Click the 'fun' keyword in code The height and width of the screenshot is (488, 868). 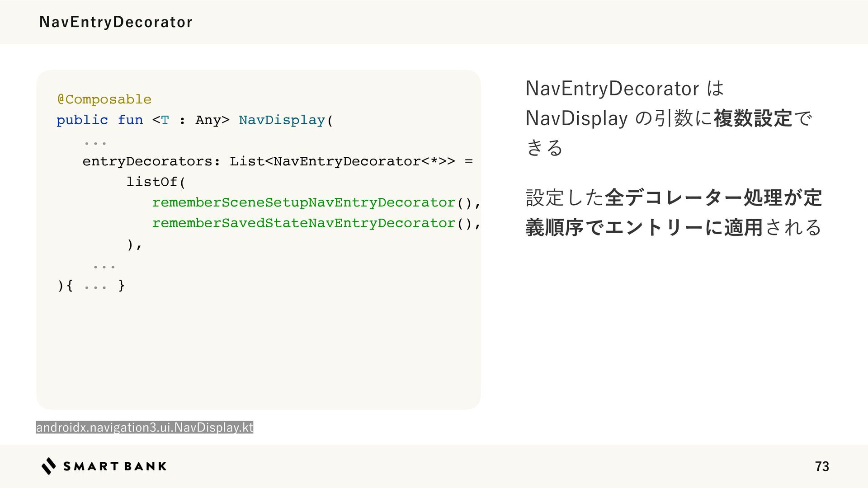click(130, 120)
